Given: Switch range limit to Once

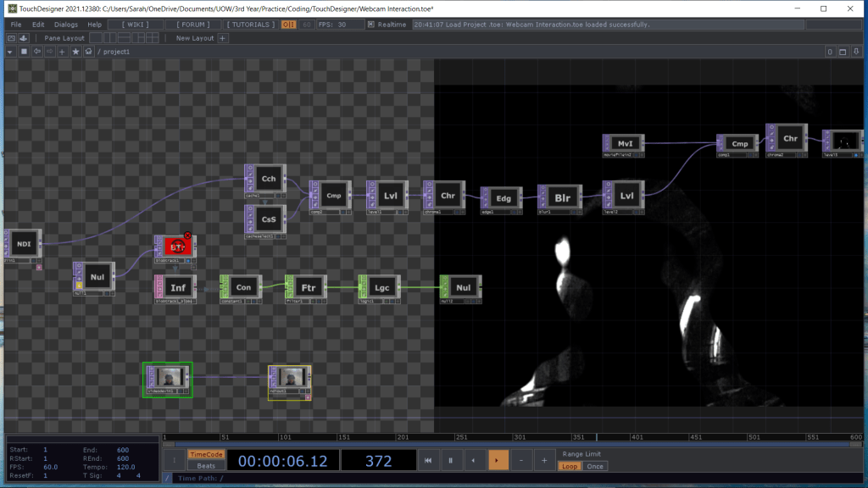Looking at the screenshot, I should click(x=595, y=466).
